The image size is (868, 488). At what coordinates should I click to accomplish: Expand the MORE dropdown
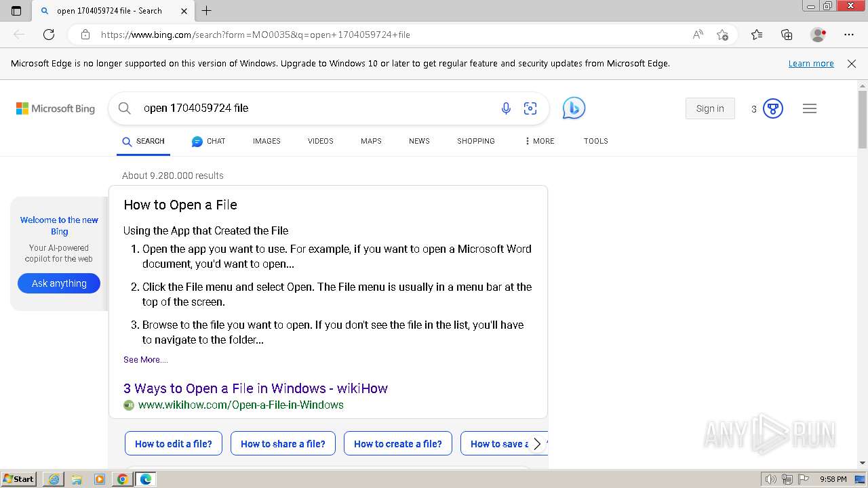point(539,142)
